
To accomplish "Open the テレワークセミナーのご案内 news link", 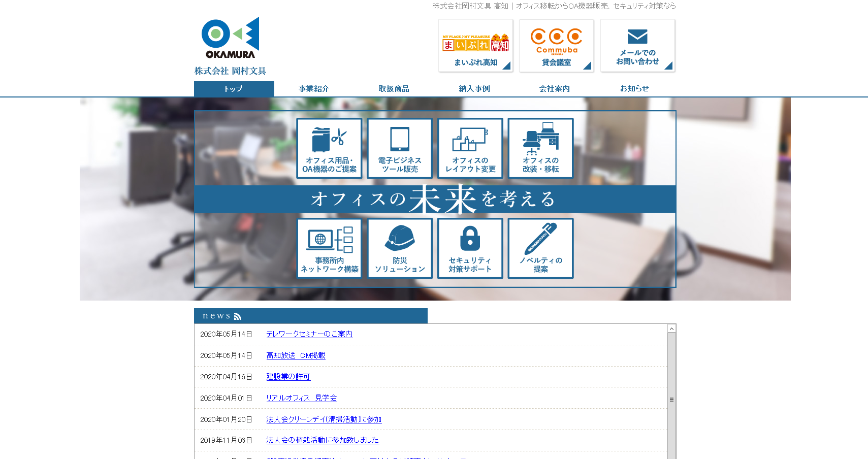I will point(309,334).
